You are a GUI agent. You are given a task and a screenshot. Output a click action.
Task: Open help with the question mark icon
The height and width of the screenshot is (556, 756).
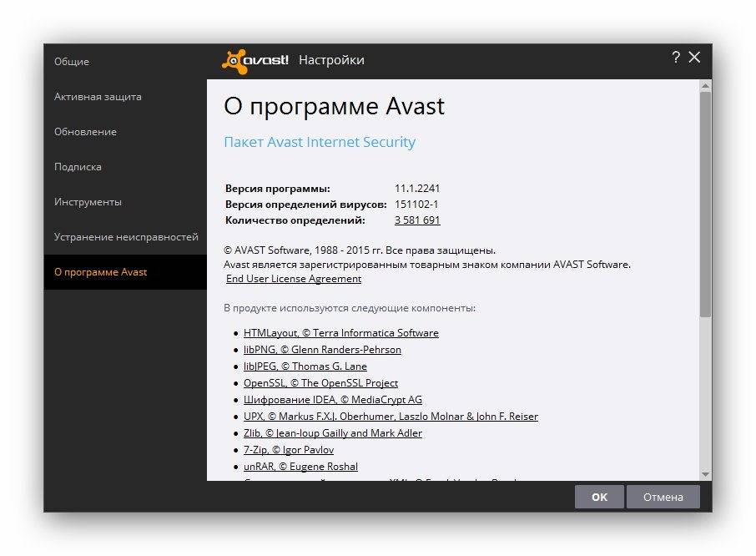point(676,58)
